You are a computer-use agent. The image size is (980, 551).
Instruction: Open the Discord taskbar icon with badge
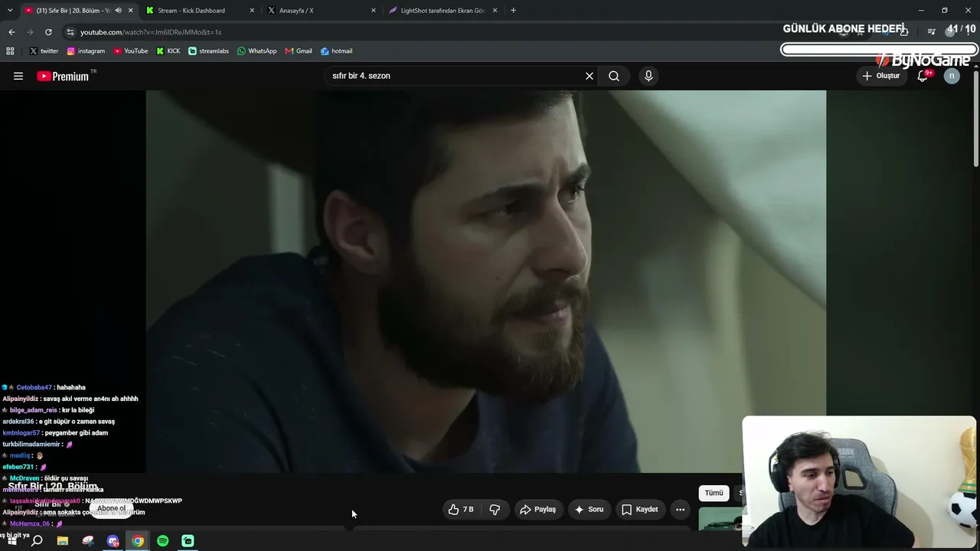[113, 541]
